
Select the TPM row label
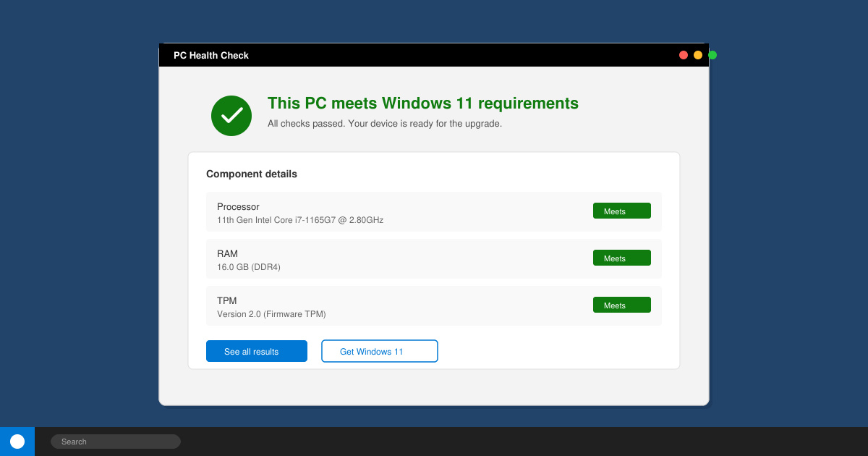pos(226,301)
